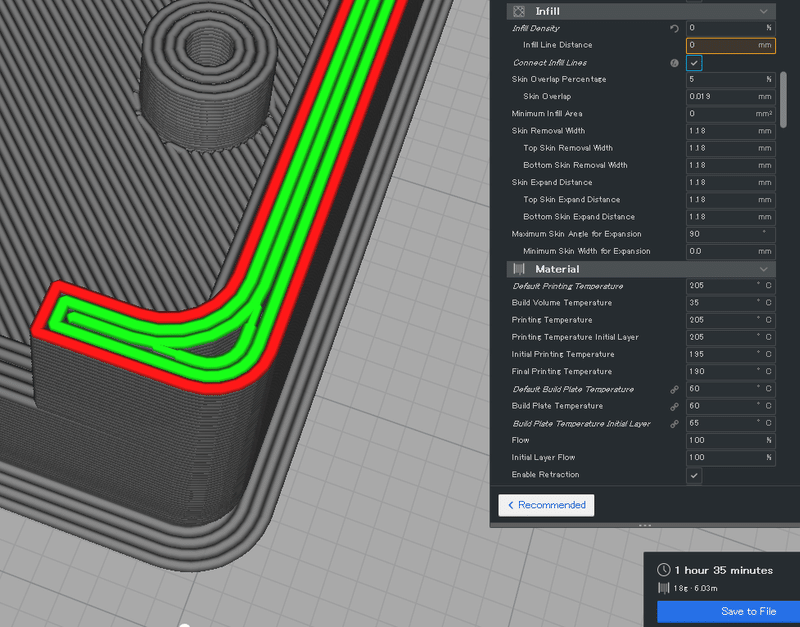Edit Minimum Skin Width for Expansion value

(x=731, y=252)
